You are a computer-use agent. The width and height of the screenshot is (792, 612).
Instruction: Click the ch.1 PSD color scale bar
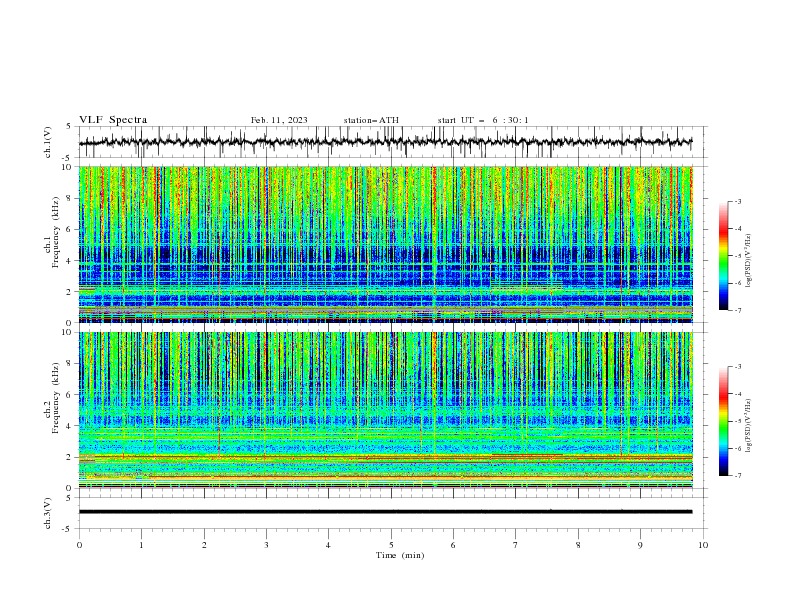(x=724, y=256)
